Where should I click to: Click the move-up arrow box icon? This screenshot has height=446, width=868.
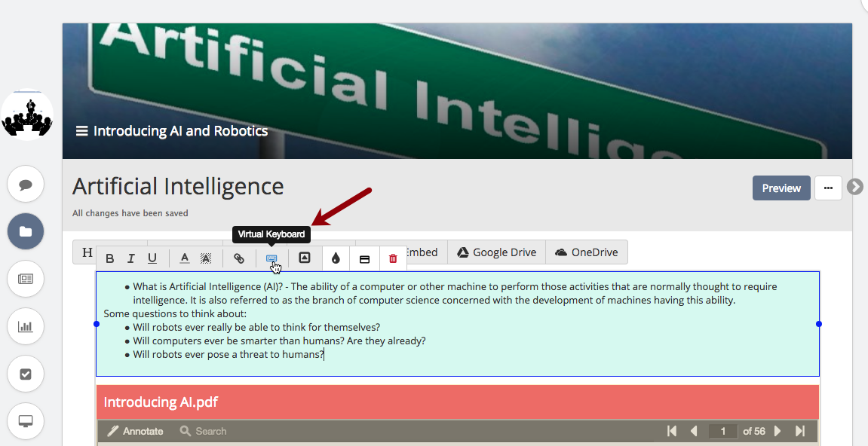pyautogui.click(x=305, y=258)
